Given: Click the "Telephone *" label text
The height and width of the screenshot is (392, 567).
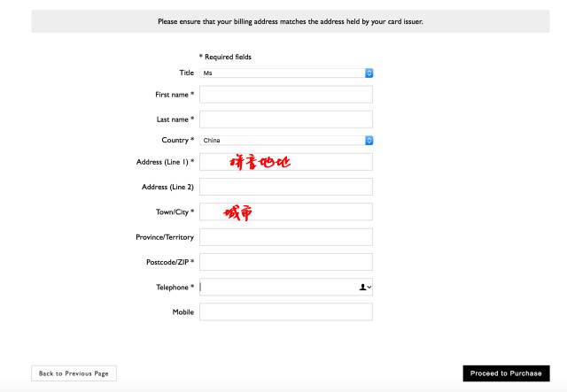Looking at the screenshot, I should [x=175, y=288].
